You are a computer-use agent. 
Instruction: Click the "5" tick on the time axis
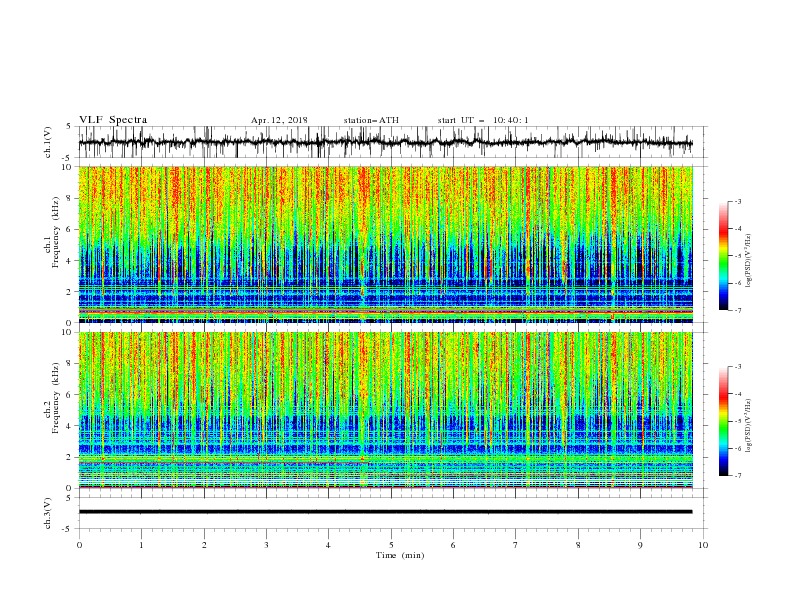click(391, 545)
